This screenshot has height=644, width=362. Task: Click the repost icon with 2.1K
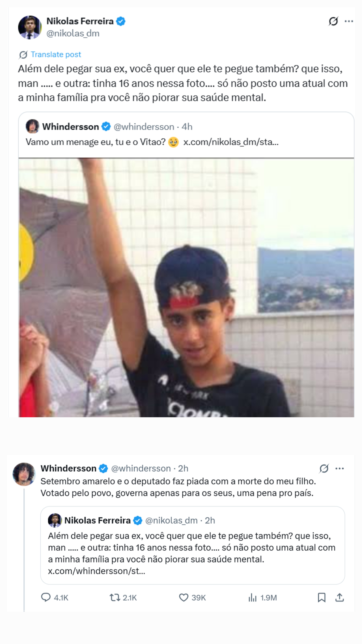tap(115, 598)
